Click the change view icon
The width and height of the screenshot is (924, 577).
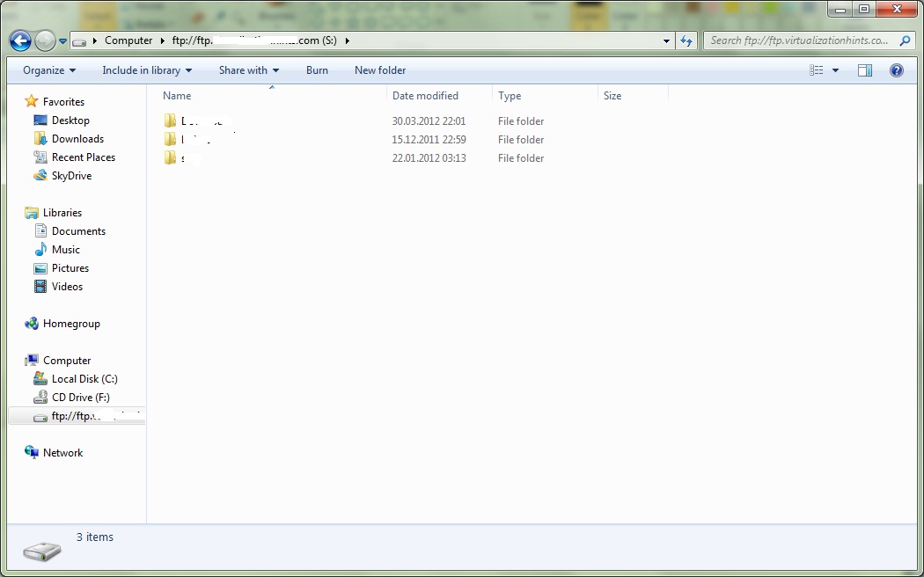(x=817, y=70)
